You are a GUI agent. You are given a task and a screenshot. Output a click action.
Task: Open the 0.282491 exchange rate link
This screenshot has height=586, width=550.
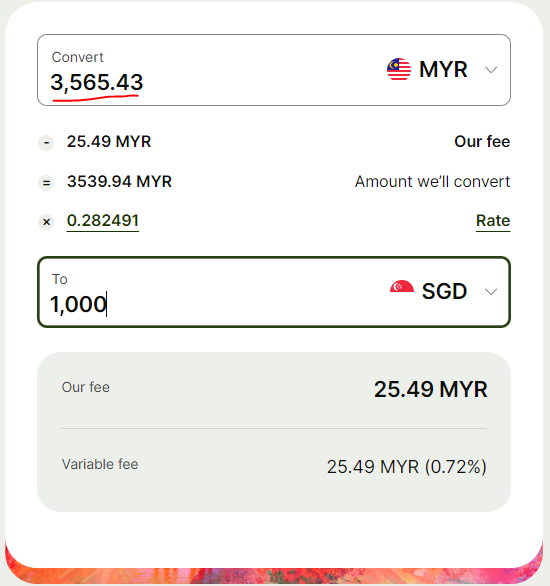[x=103, y=221]
